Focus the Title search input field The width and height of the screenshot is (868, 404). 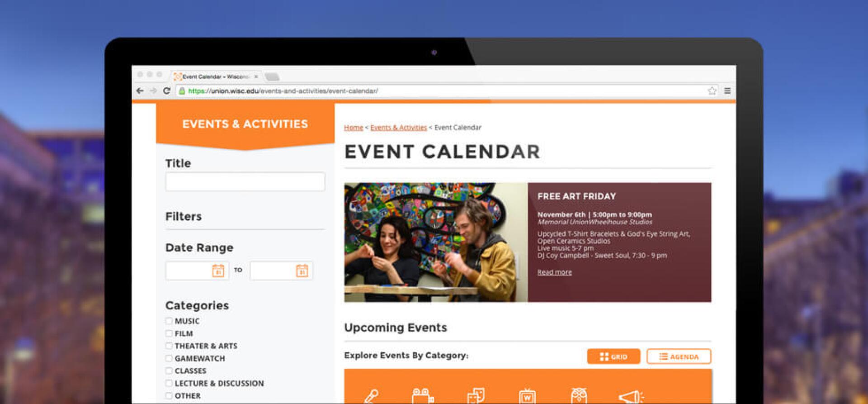pyautogui.click(x=245, y=181)
